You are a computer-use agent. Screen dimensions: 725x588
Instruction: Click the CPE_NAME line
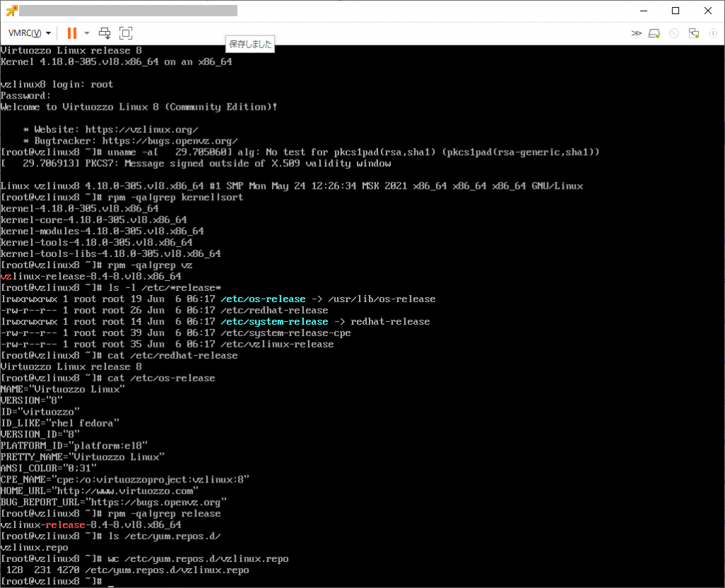(125, 479)
